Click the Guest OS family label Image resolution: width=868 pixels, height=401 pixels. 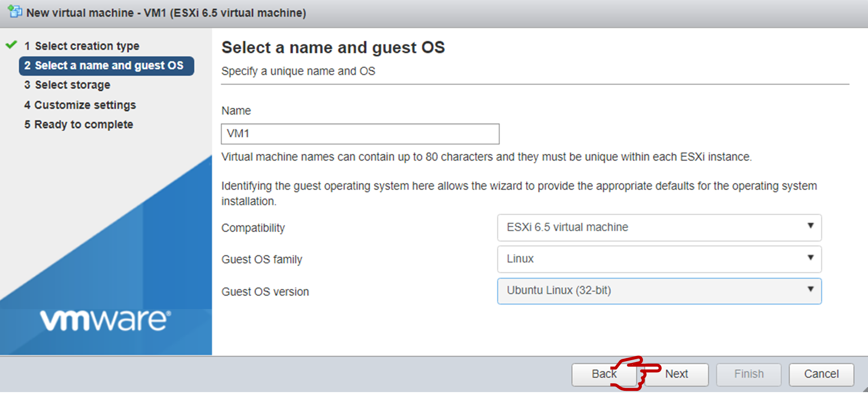pos(262,260)
